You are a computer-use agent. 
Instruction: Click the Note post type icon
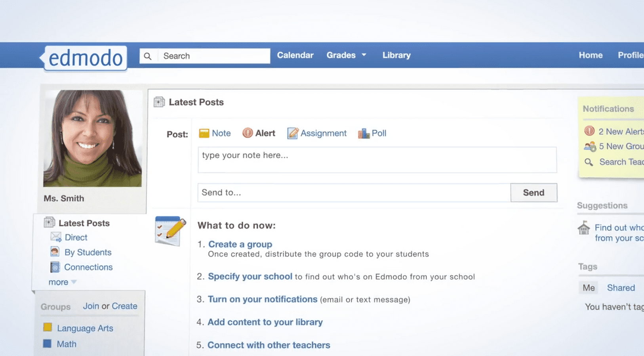click(204, 133)
